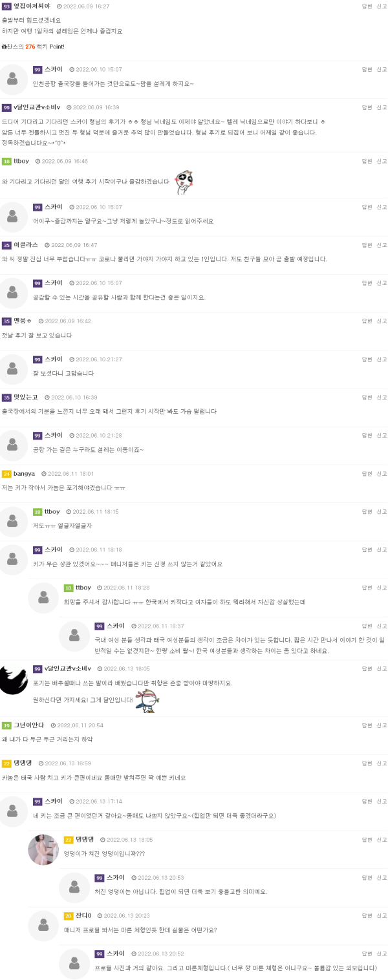Click the gray default avatar beside 잔디0's reply

click(x=43, y=926)
